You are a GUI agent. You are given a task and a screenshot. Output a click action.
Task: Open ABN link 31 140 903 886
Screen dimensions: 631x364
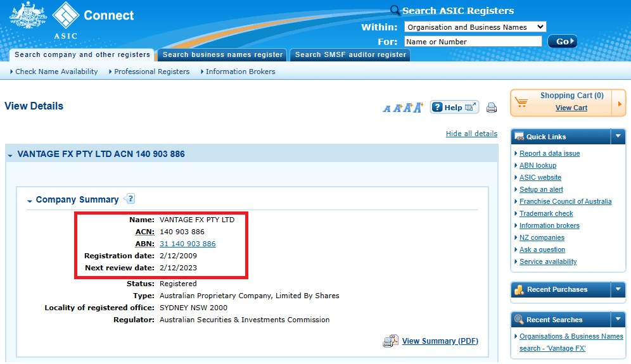coord(188,244)
